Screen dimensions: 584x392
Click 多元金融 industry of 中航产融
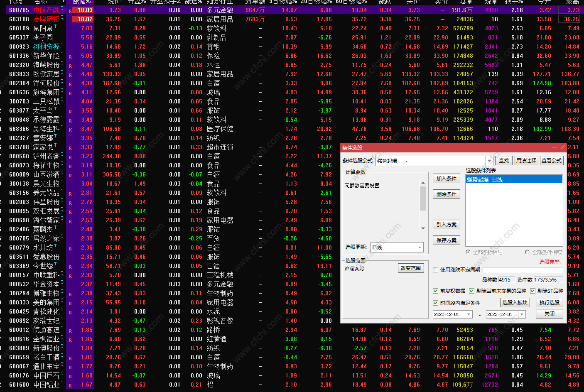click(220, 10)
